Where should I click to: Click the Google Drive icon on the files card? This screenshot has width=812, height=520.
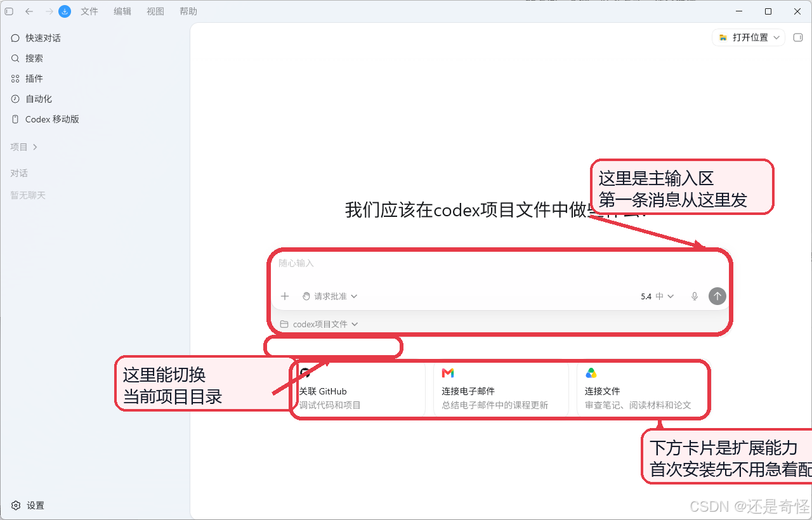coord(591,373)
